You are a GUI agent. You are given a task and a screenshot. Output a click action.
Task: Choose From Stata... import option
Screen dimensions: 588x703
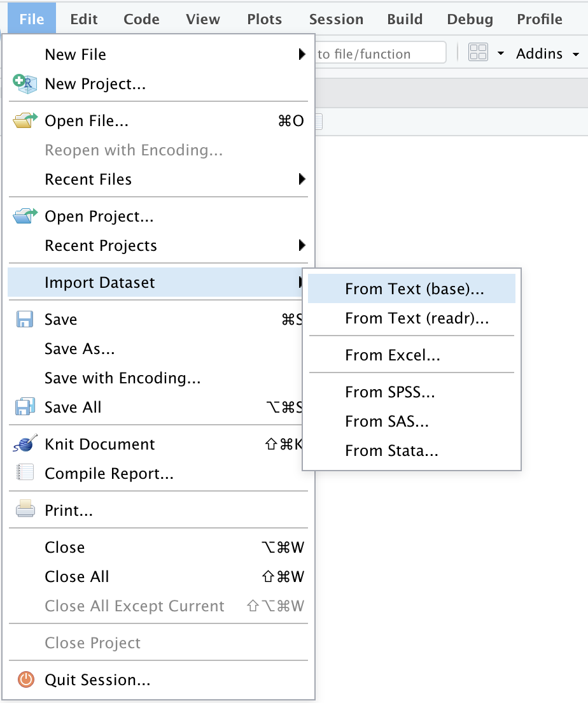(391, 451)
